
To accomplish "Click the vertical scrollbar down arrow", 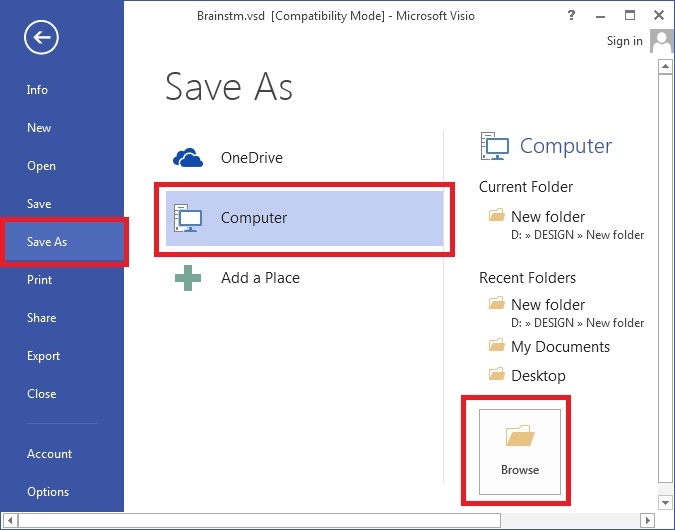I will (x=665, y=502).
